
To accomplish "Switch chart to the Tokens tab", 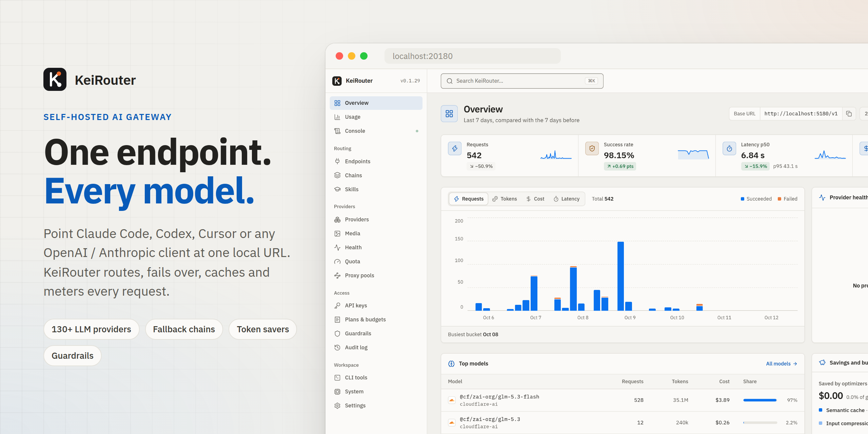I will [505, 199].
